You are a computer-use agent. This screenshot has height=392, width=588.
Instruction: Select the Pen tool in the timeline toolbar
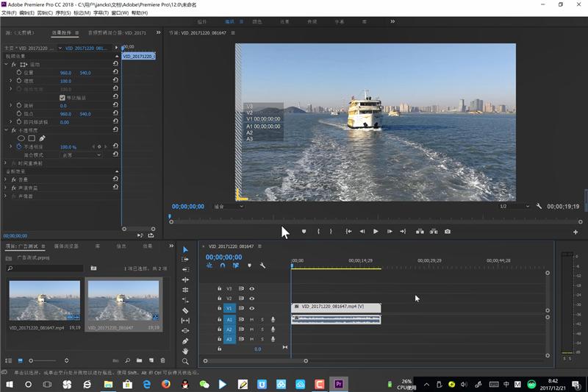[x=185, y=341]
